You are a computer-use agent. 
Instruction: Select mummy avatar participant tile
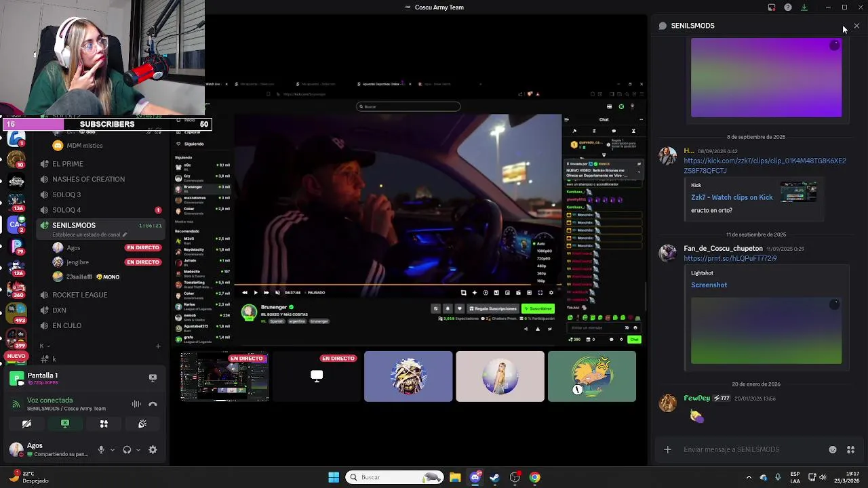408,377
